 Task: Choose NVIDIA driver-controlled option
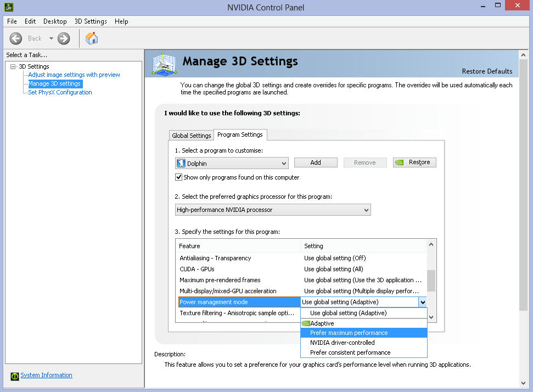[x=364, y=343]
